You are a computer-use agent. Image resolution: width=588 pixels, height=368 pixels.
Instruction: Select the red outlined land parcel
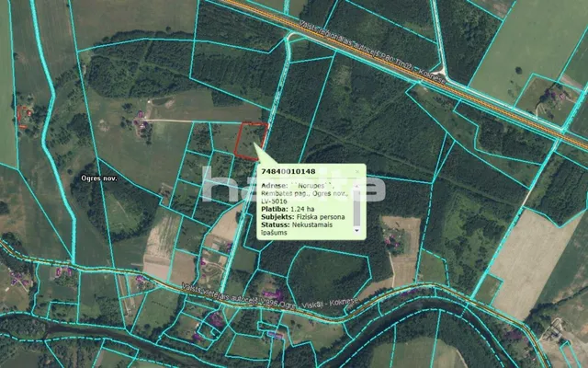(251, 141)
